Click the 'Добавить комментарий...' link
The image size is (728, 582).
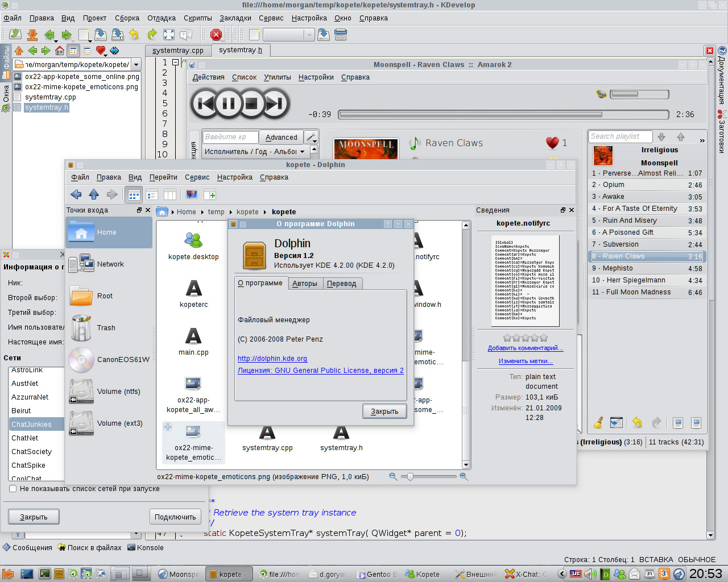526,348
